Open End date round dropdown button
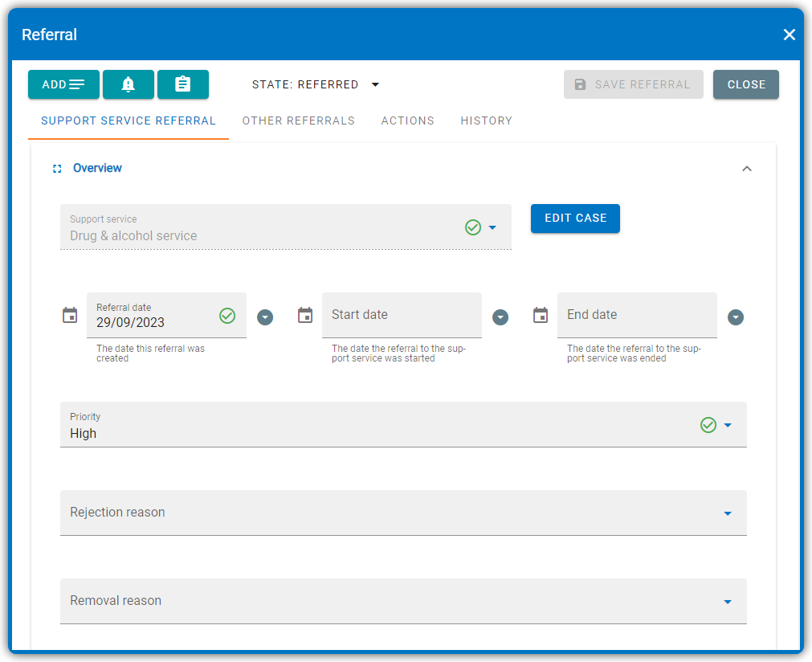 [736, 317]
